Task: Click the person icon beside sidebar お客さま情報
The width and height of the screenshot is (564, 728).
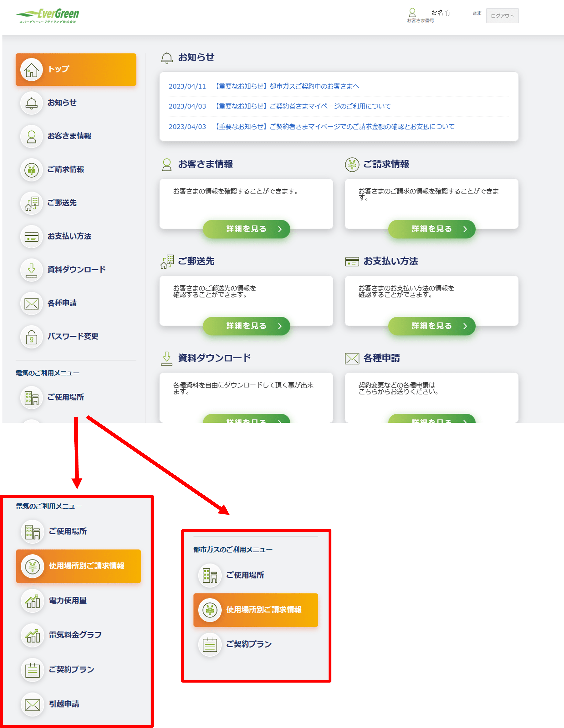Action: pyautogui.click(x=31, y=136)
